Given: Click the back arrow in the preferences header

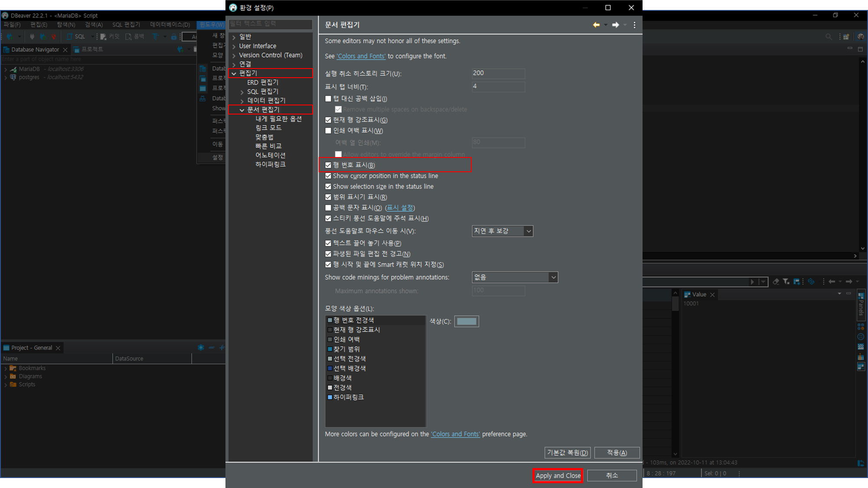Looking at the screenshot, I should tap(596, 25).
